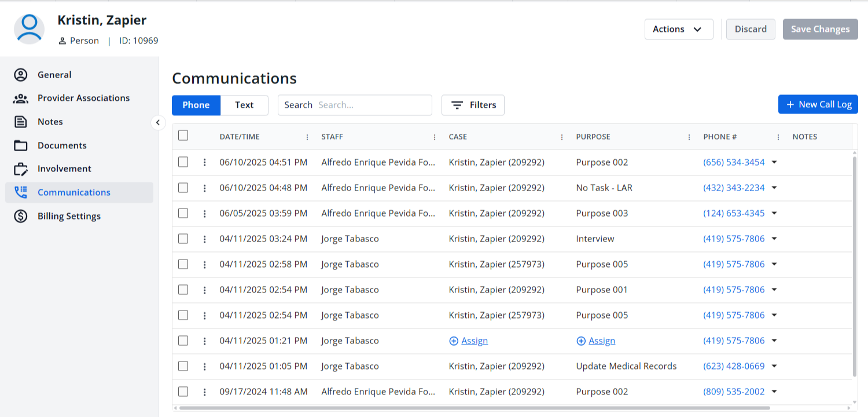Screen dimensions: 868x417
Task: Check the 06/10/2025 04:51 PM row
Action: click(x=183, y=162)
